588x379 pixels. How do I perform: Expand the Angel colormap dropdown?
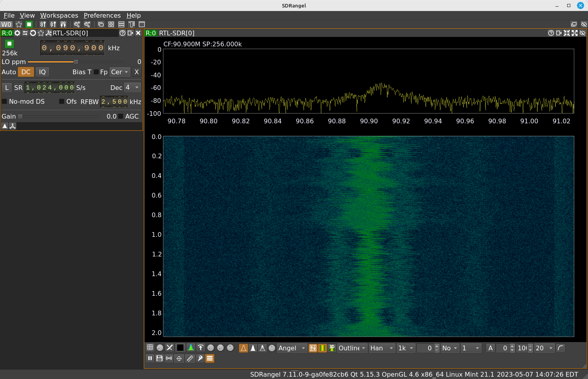292,348
